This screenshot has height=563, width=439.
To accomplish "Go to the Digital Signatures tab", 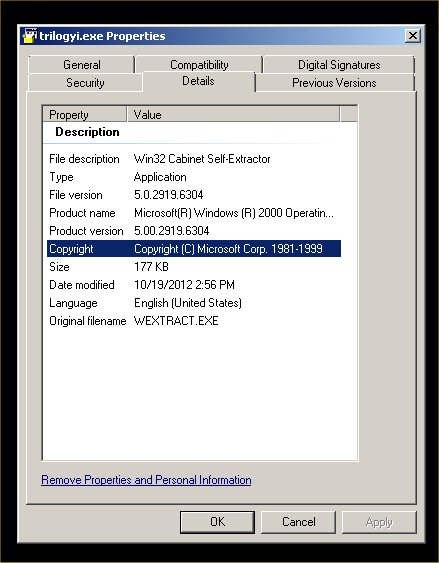I will tap(339, 65).
